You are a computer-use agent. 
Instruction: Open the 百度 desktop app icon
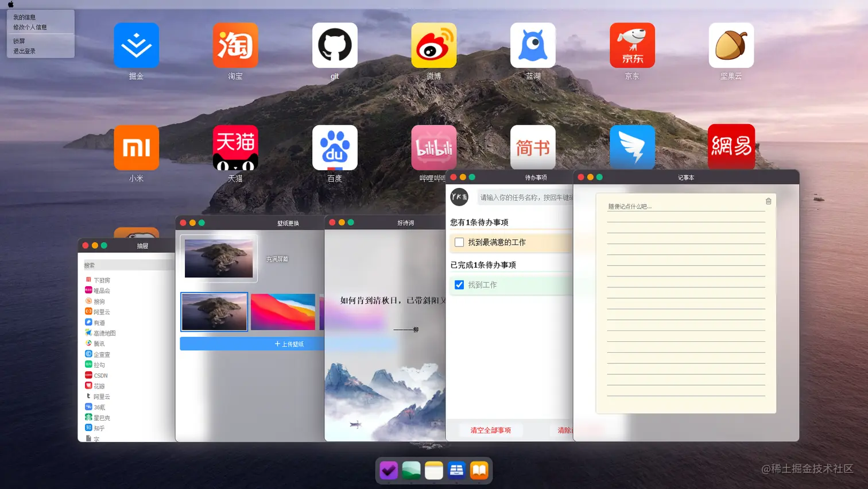335,148
